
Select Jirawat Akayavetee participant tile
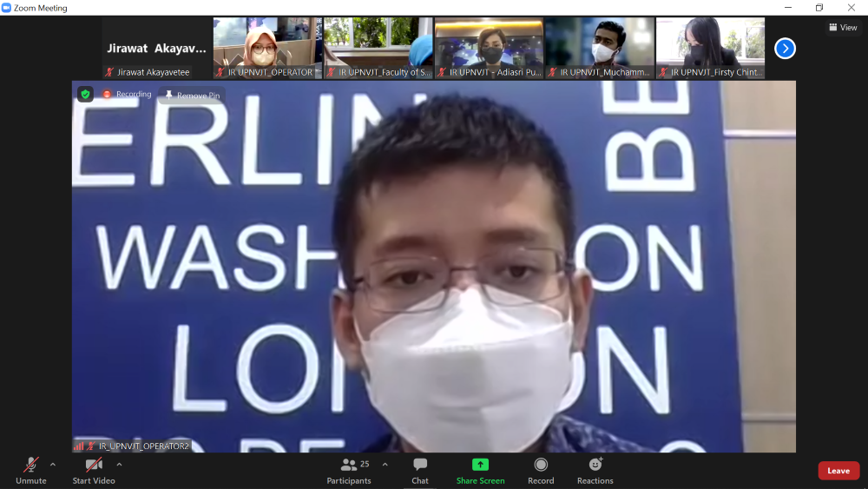tap(156, 49)
